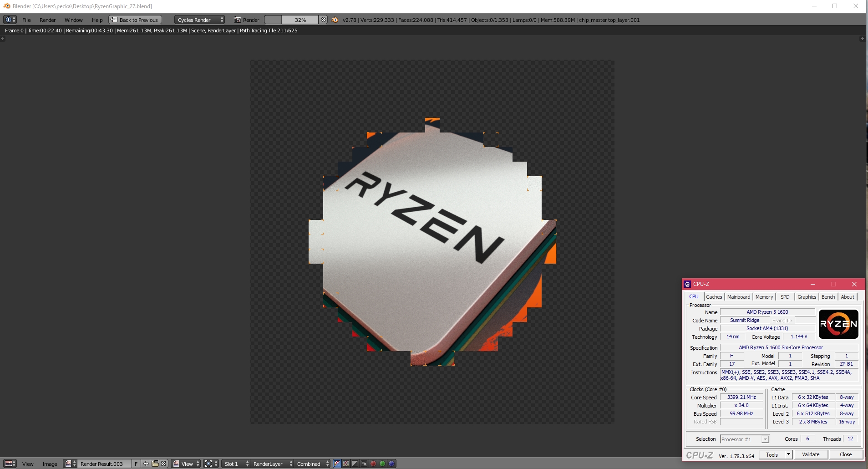Viewport: 868px width, 469px height.
Task: Unlink Render Result.003 with the X icon
Action: 163,464
